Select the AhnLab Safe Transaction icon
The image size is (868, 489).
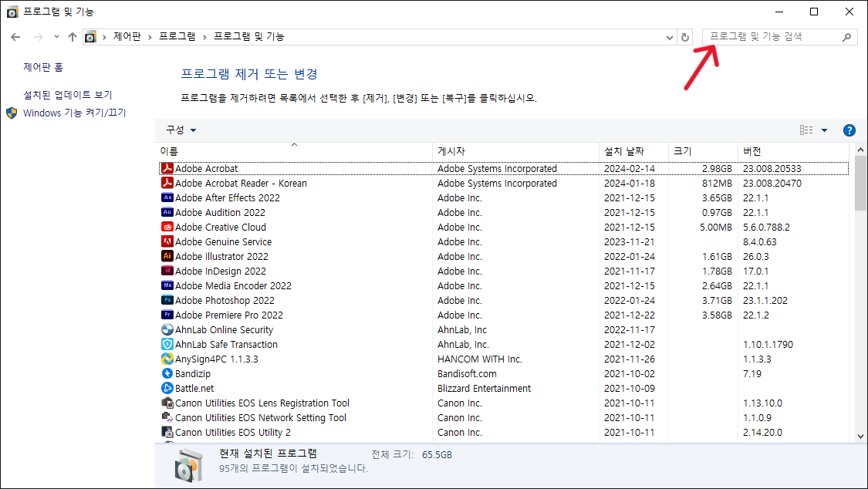coord(167,344)
